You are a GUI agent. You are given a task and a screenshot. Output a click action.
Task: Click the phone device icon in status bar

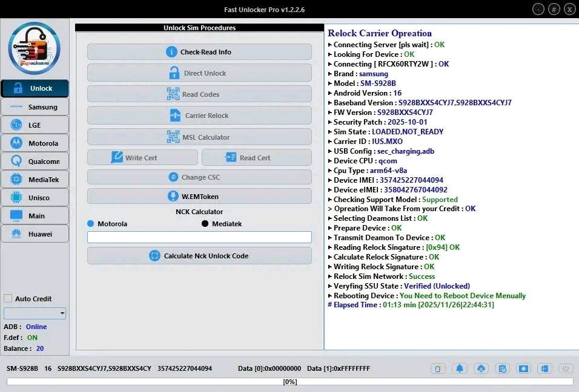coord(438,368)
